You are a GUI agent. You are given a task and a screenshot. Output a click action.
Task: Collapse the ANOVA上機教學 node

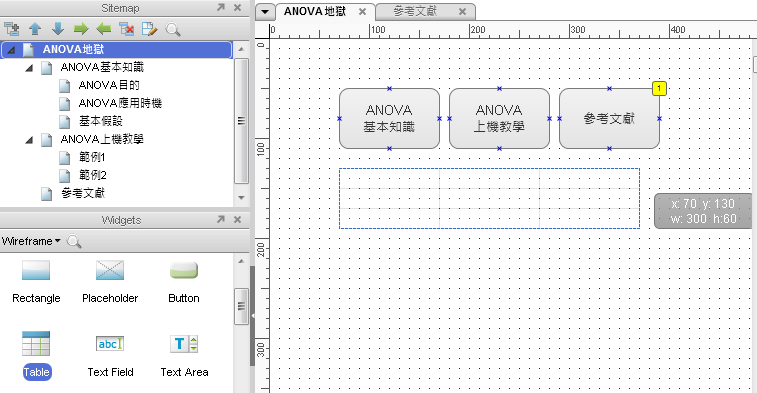pyautogui.click(x=29, y=140)
